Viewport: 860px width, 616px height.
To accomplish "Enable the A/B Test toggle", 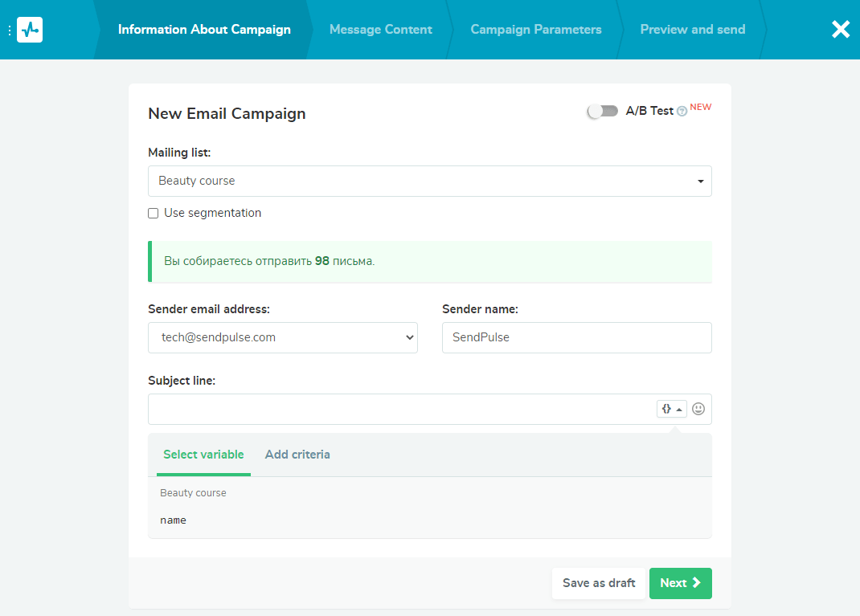I will [x=603, y=111].
